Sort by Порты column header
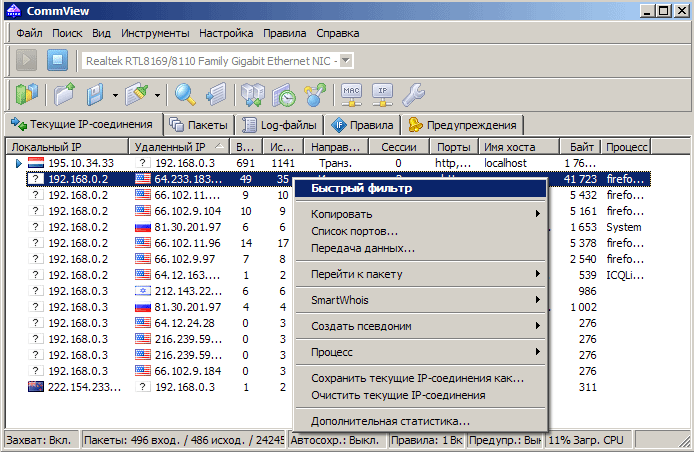Image resolution: width=694 pixels, height=452 pixels. (454, 147)
